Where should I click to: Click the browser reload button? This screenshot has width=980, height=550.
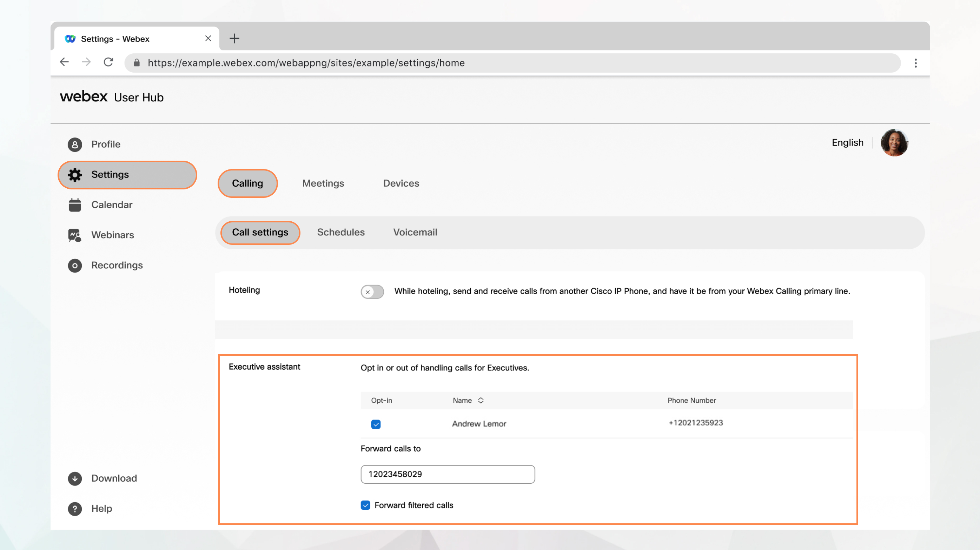pyautogui.click(x=108, y=62)
